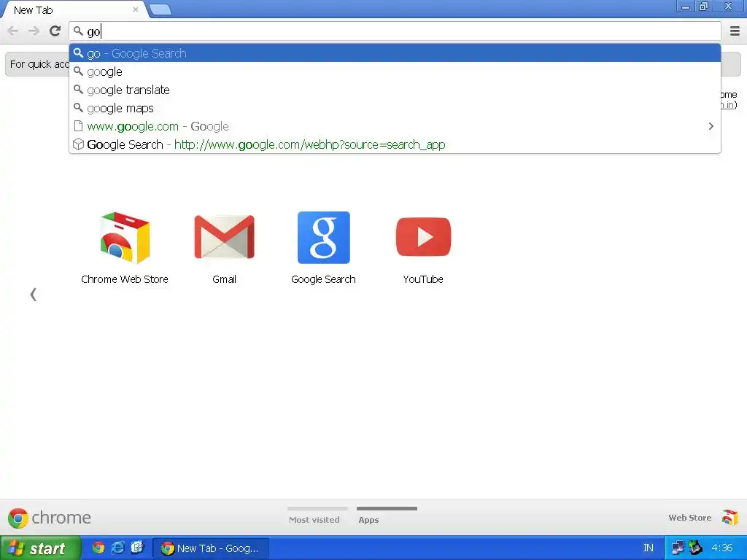The width and height of the screenshot is (747, 560).
Task: Go to previous page with left chevron
Action: 33,295
